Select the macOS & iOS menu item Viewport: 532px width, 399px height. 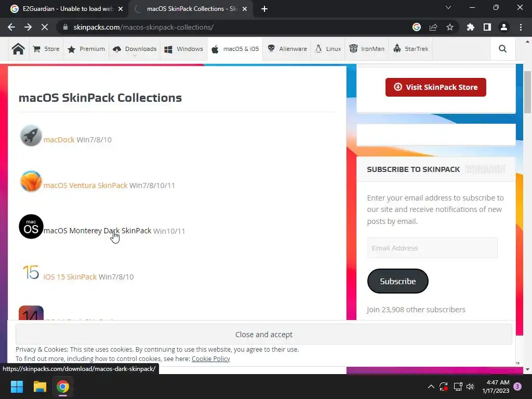pyautogui.click(x=235, y=49)
